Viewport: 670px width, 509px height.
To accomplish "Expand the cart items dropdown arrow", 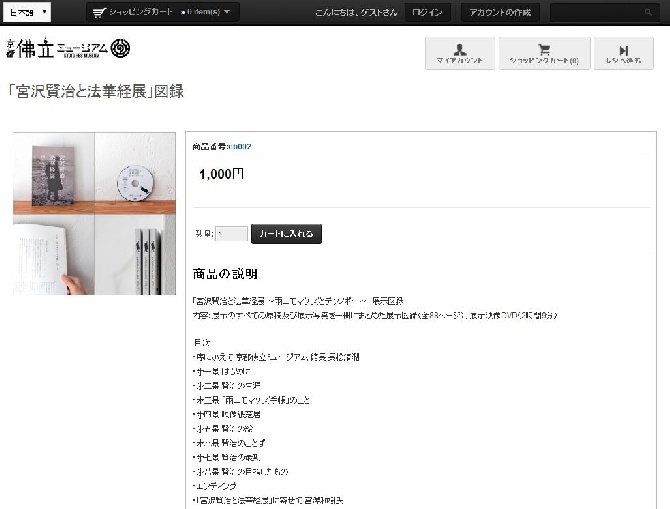I will (x=227, y=12).
